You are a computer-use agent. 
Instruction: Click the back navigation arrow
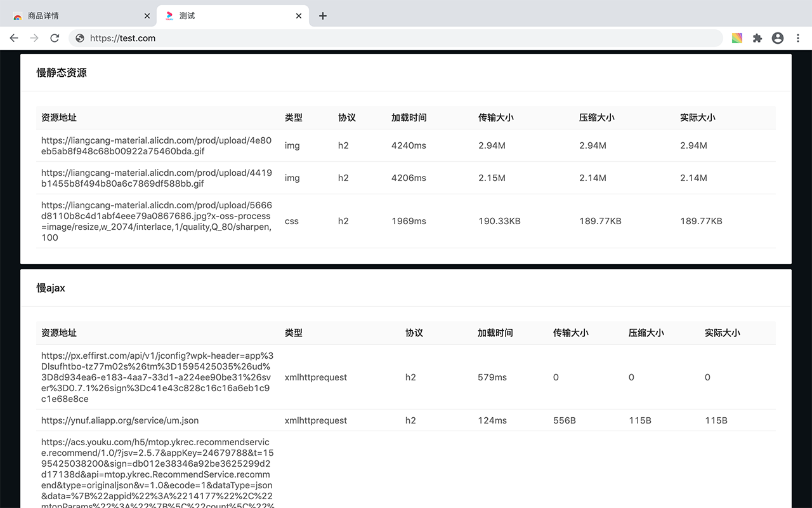tap(14, 38)
